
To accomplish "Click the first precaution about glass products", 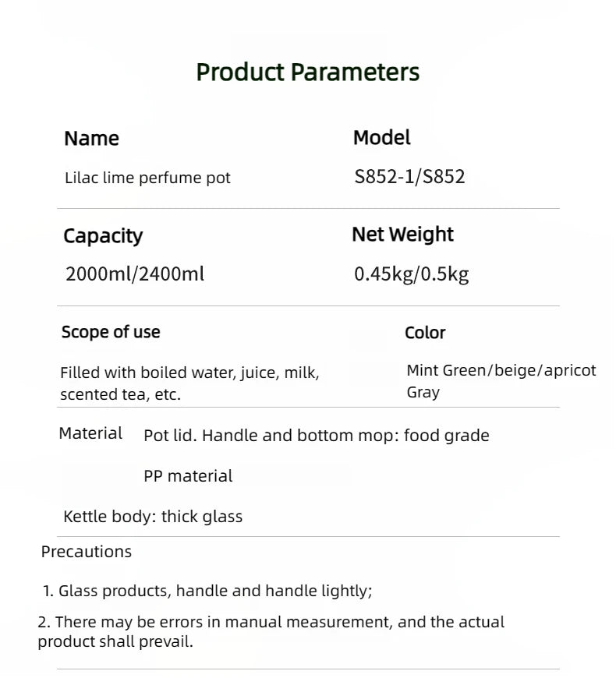I will pyautogui.click(x=207, y=591).
